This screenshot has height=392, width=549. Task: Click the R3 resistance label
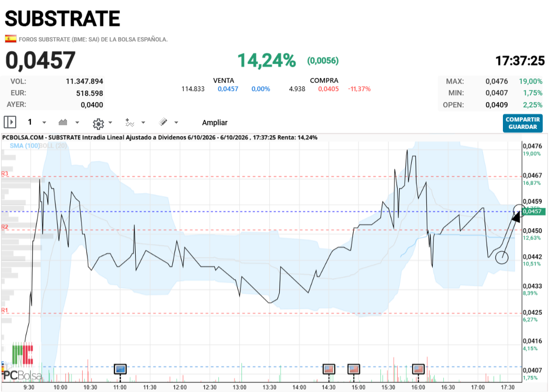pyautogui.click(x=5, y=173)
